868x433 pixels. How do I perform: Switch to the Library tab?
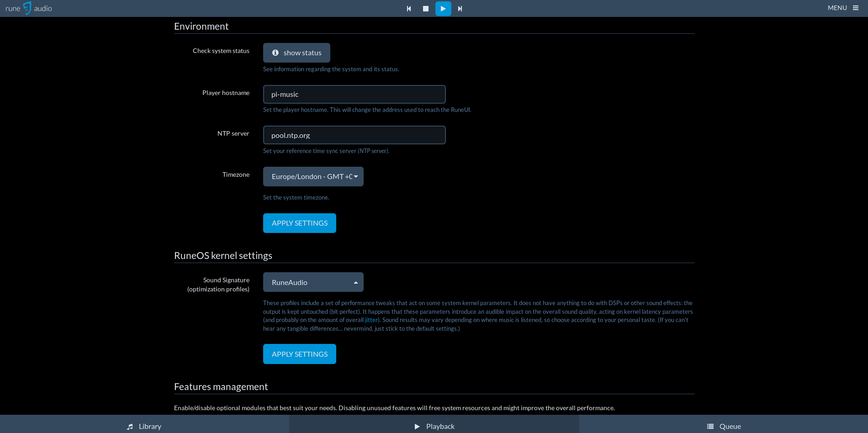click(144, 426)
